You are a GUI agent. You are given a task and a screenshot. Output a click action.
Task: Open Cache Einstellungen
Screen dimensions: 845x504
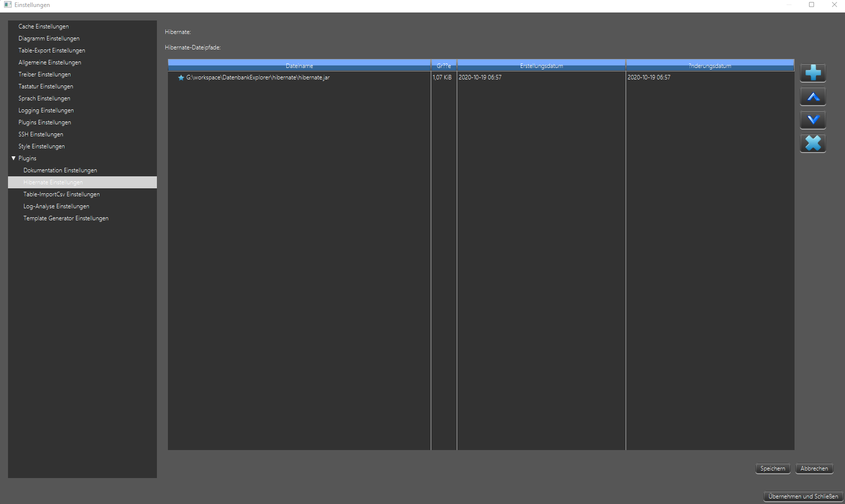[43, 26]
